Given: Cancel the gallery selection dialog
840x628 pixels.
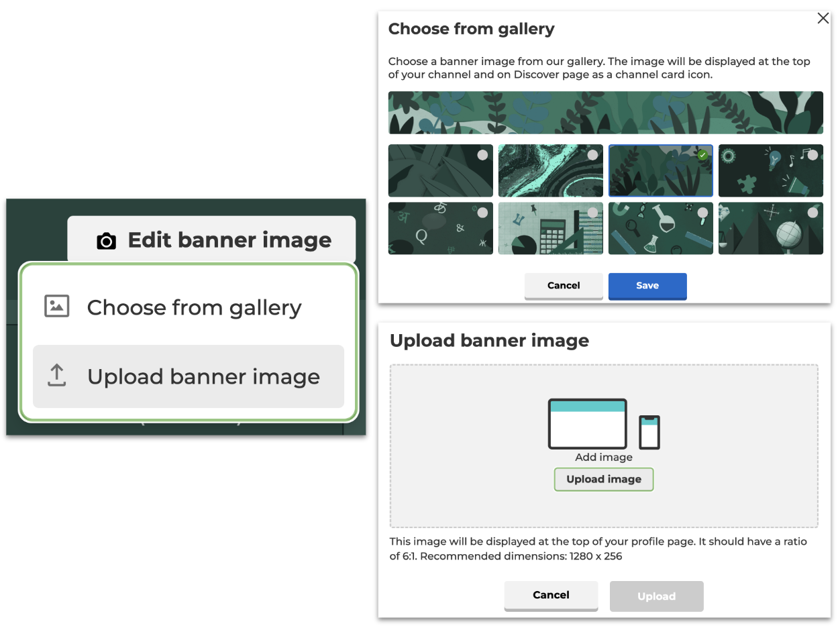Looking at the screenshot, I should click(564, 285).
